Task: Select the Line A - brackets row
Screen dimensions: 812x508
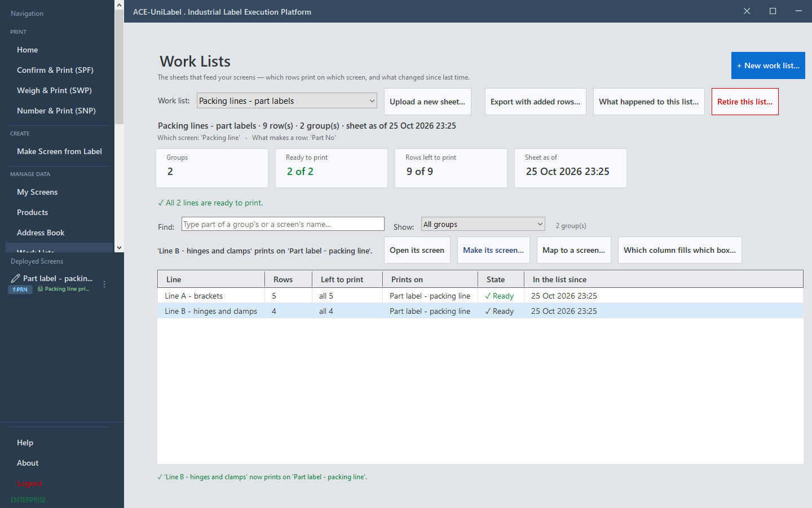Action: 480,296
